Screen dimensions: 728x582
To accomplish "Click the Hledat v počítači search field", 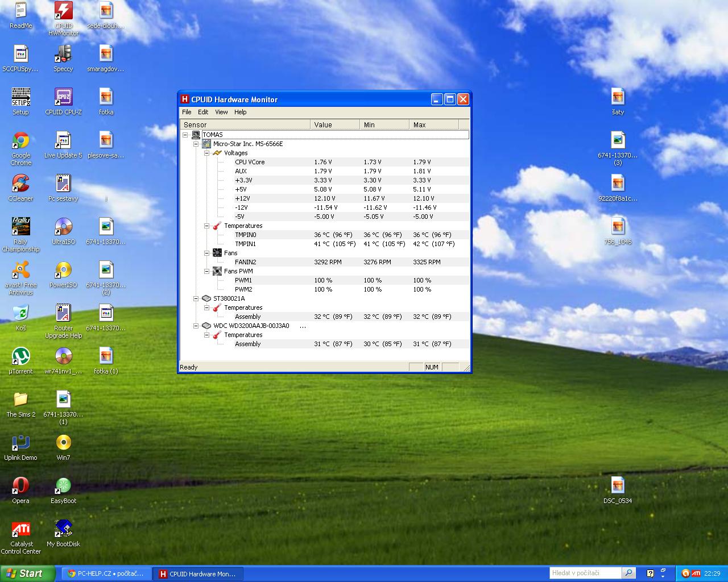I will pyautogui.click(x=586, y=573).
